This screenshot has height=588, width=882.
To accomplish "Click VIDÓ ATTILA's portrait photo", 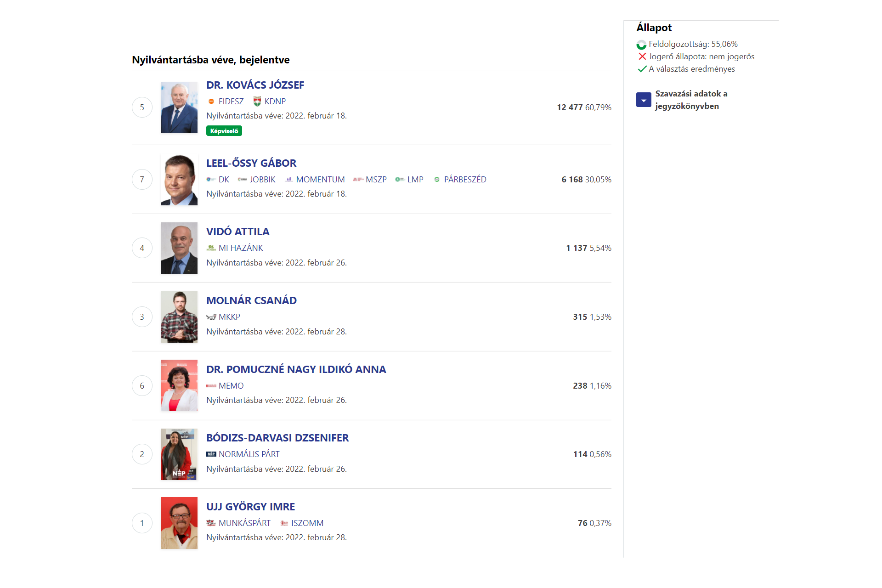I will pos(179,248).
